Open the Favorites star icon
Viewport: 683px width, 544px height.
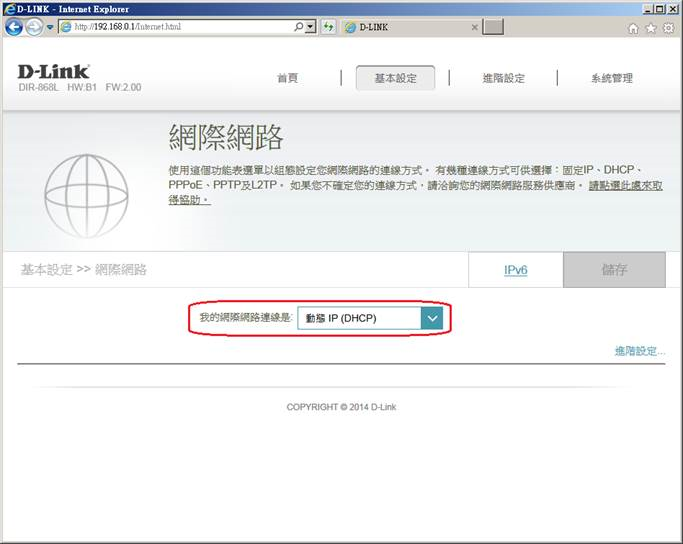tap(650, 28)
